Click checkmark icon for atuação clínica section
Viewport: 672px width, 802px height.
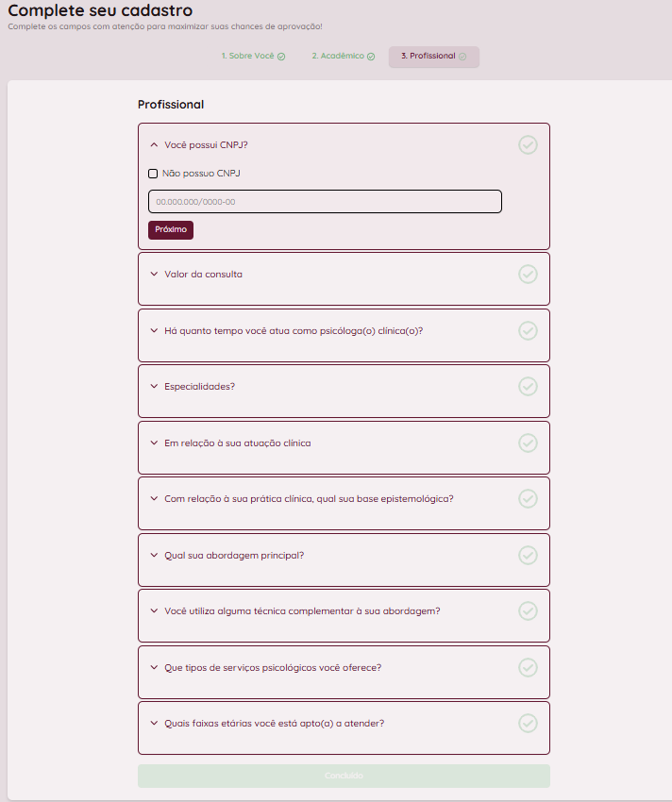[x=528, y=443]
